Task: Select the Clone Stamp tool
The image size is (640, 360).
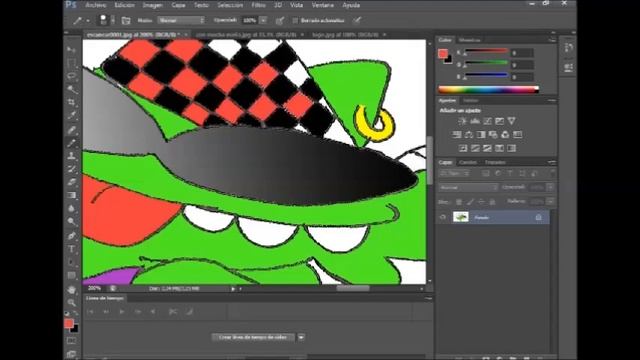Action: coord(71,156)
